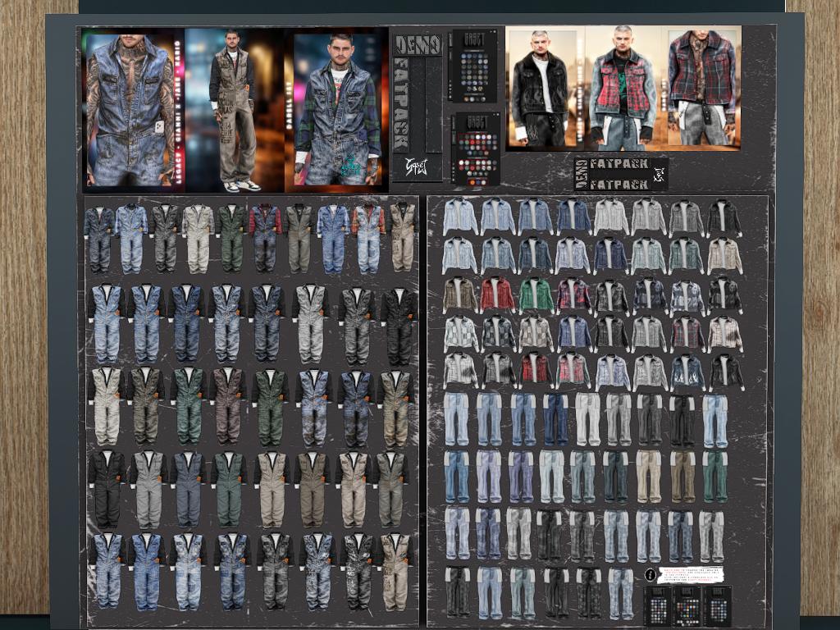Click the round info icon near the note

pos(651,574)
